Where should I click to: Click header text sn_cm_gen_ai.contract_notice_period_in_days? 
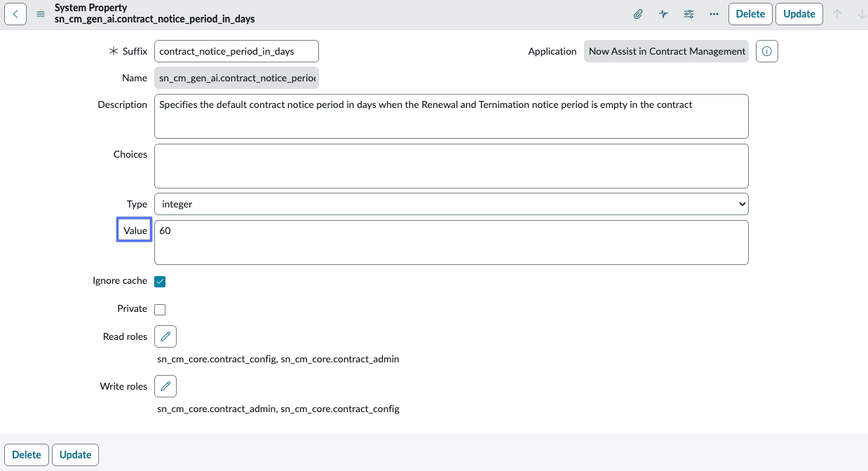[155, 19]
